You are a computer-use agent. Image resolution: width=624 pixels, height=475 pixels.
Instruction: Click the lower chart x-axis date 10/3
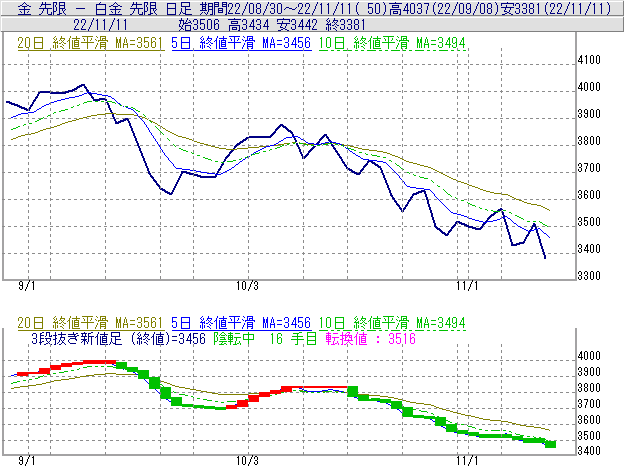pos(247,461)
